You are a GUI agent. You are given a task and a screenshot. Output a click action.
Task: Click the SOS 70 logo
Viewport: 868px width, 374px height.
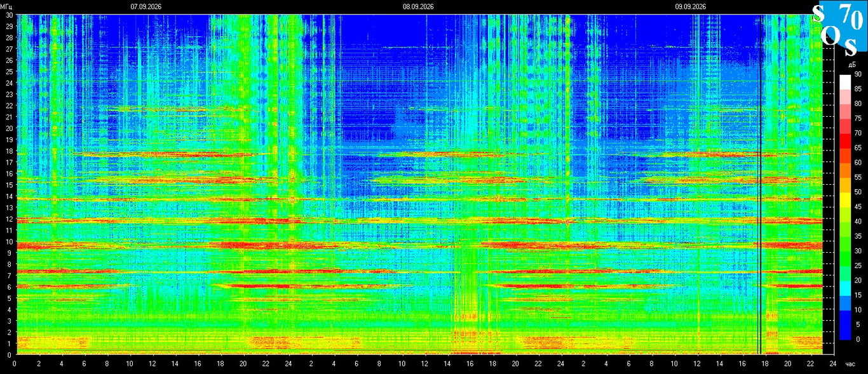pyautogui.click(x=840, y=29)
